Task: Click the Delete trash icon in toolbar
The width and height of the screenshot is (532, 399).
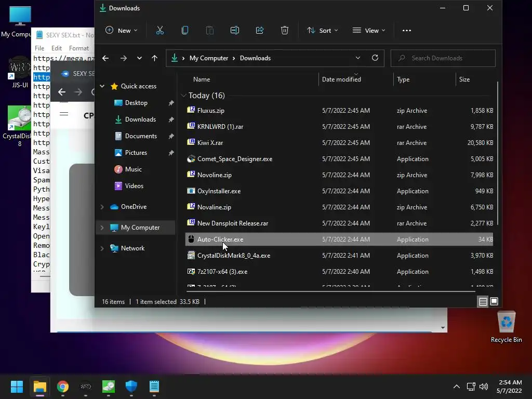Action: pyautogui.click(x=285, y=31)
